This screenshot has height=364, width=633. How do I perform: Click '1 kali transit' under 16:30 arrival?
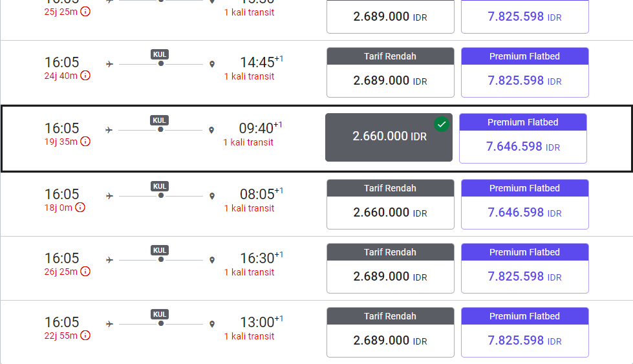(x=249, y=272)
